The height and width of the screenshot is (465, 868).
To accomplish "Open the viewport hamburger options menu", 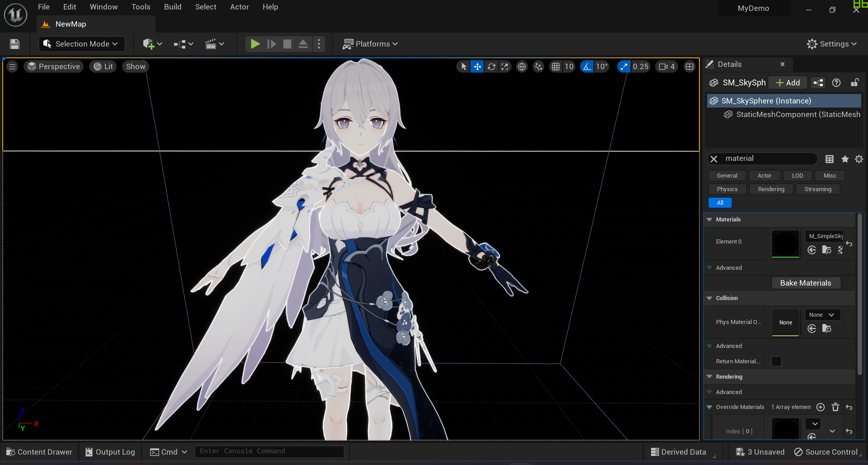I will [12, 66].
